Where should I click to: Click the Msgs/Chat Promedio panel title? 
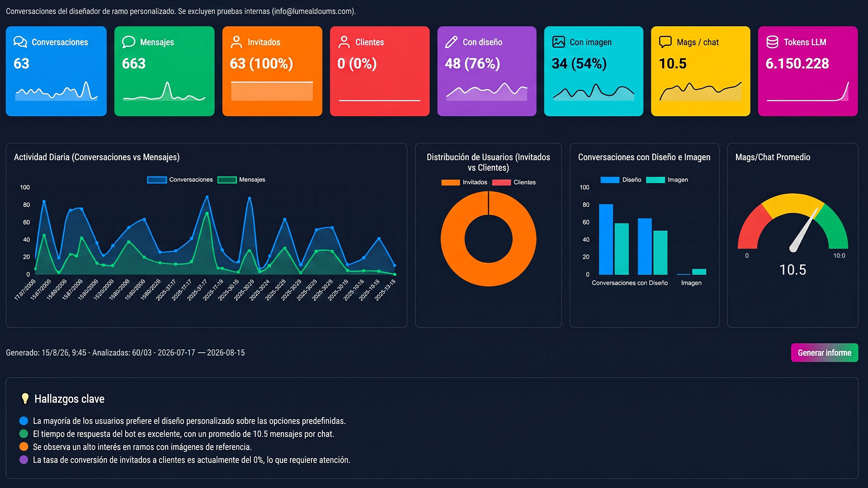[x=773, y=157]
